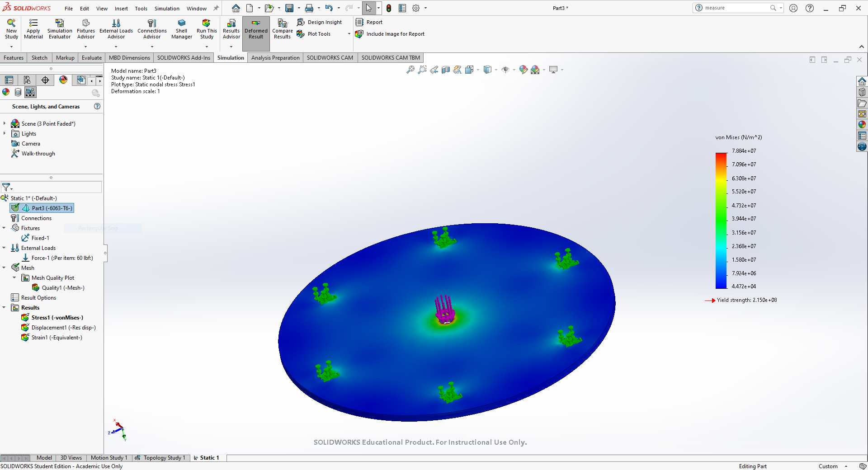Open the Insert menu
Screen dimensions: 868x470
[x=121, y=9]
